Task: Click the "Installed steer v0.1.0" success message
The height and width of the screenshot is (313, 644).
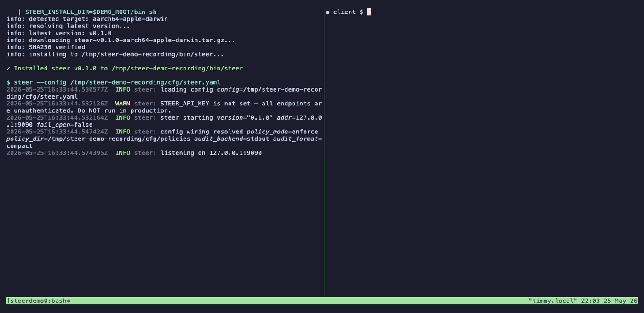Action: coord(128,68)
